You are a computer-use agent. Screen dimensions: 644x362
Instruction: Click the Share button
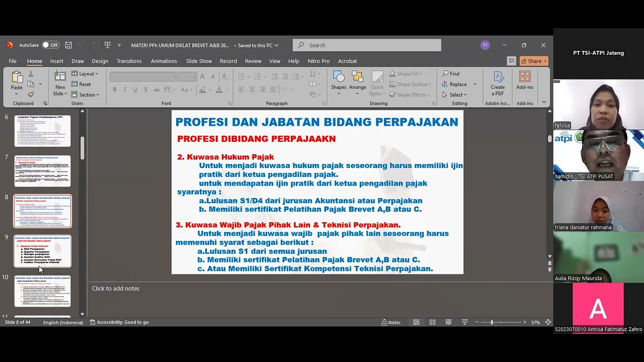[534, 61]
